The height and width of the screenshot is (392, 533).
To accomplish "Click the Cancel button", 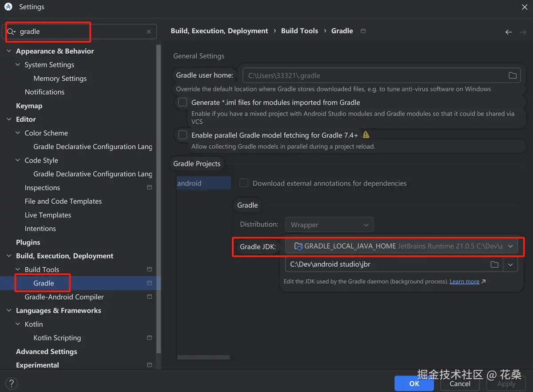I will (460, 384).
